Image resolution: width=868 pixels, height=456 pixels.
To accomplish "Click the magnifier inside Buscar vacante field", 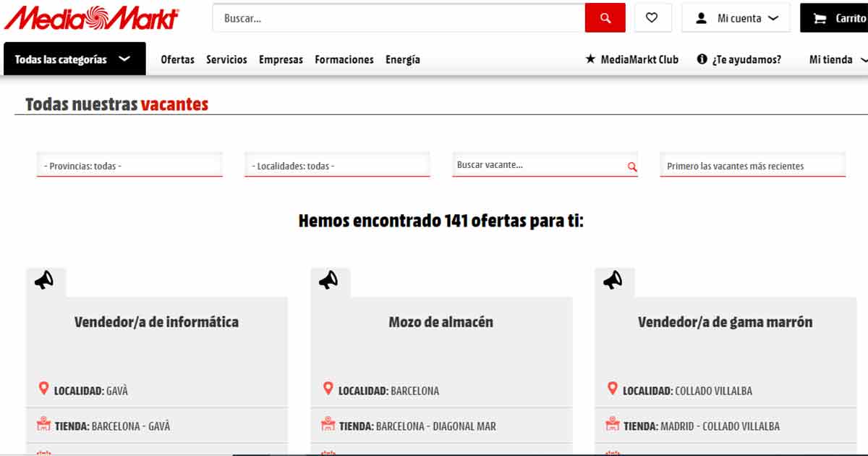I will click(x=629, y=165).
